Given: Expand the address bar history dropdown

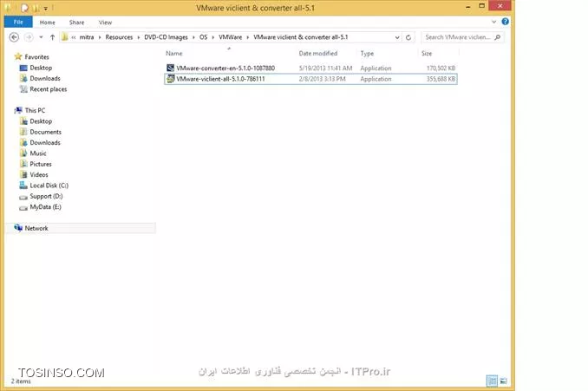Looking at the screenshot, I should click(x=397, y=37).
